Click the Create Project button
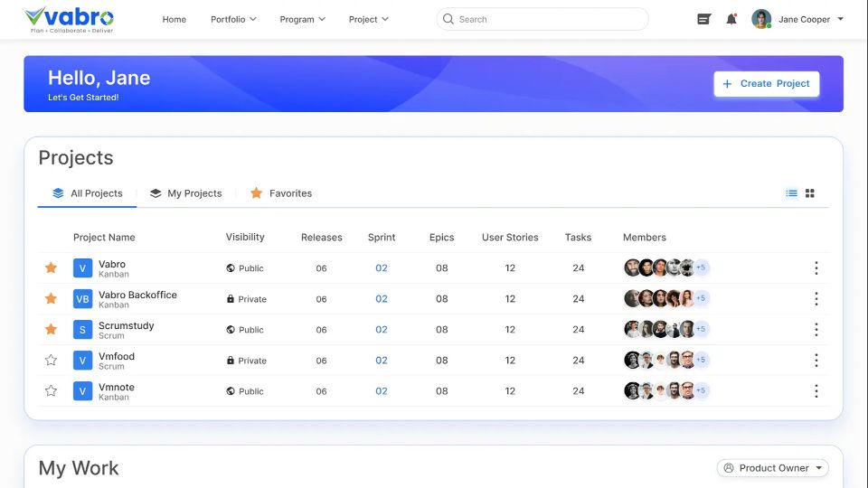 coord(766,84)
